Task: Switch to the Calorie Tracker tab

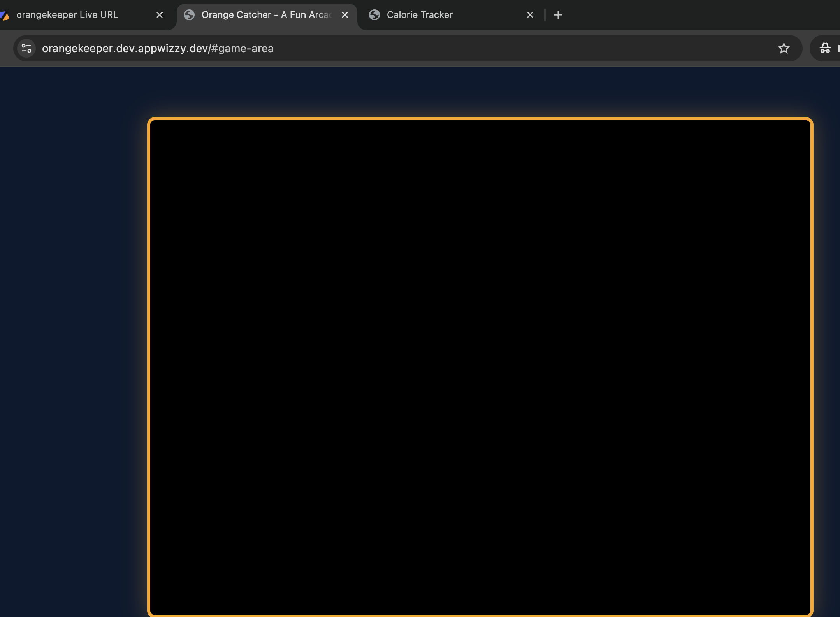Action: (x=420, y=15)
